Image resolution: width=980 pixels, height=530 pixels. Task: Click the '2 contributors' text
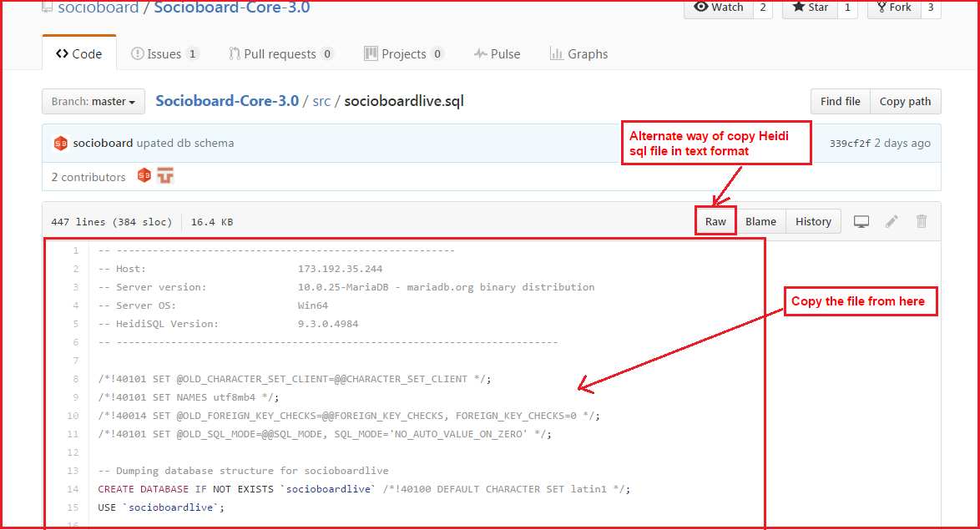tap(88, 177)
